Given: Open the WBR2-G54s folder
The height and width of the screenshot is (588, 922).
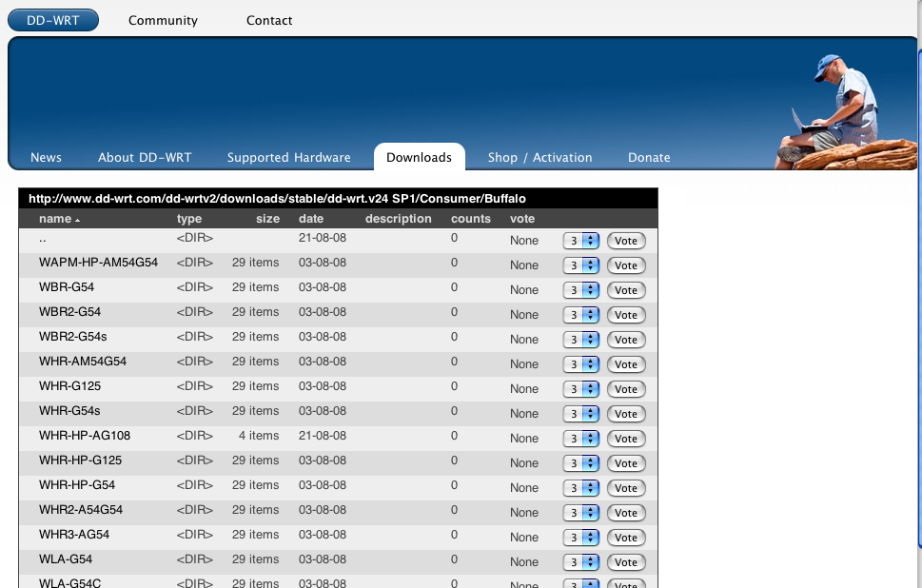Looking at the screenshot, I should [73, 337].
